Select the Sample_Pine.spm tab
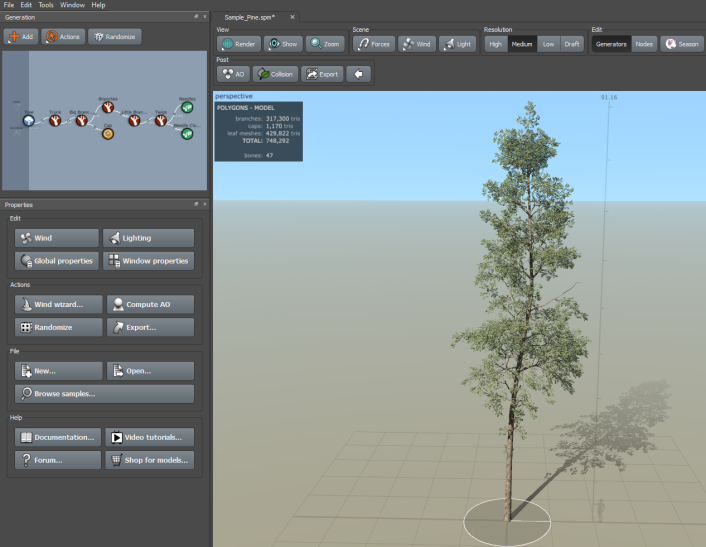This screenshot has height=547, width=706. tap(250, 17)
